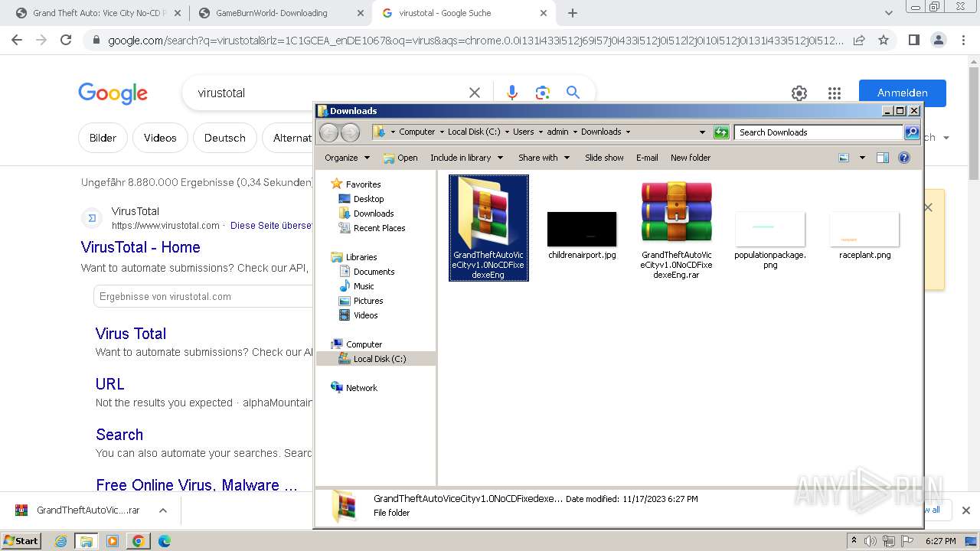Click Chrome back arrow
Screen dimensions: 980x551
pyautogui.click(x=17, y=40)
